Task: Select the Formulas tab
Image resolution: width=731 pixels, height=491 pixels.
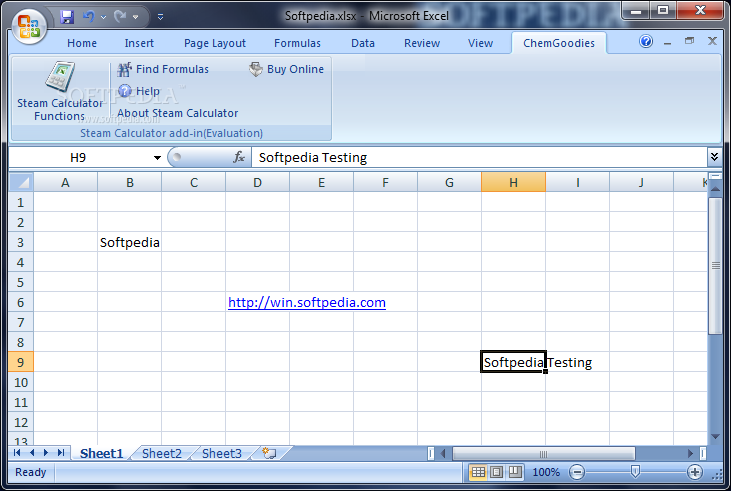Action: (297, 43)
